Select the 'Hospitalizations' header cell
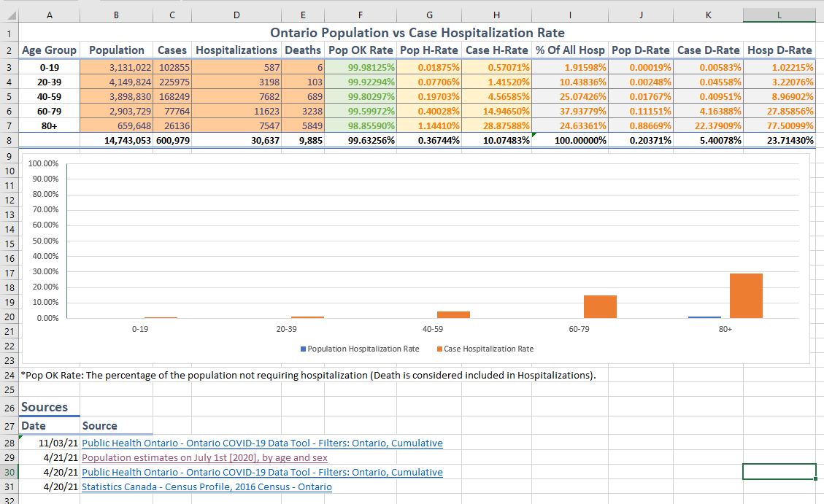Viewport: 824px width, 504px height. tap(236, 50)
